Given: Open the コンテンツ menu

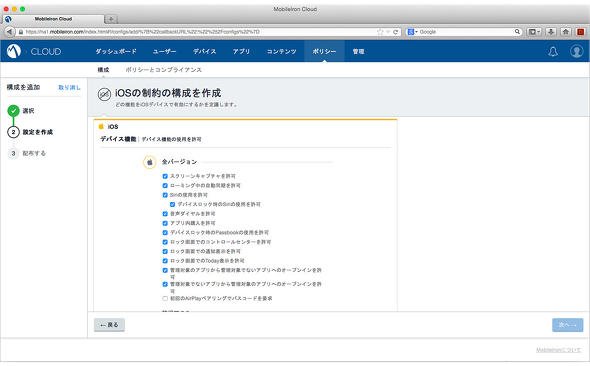Looking at the screenshot, I should coord(281,52).
